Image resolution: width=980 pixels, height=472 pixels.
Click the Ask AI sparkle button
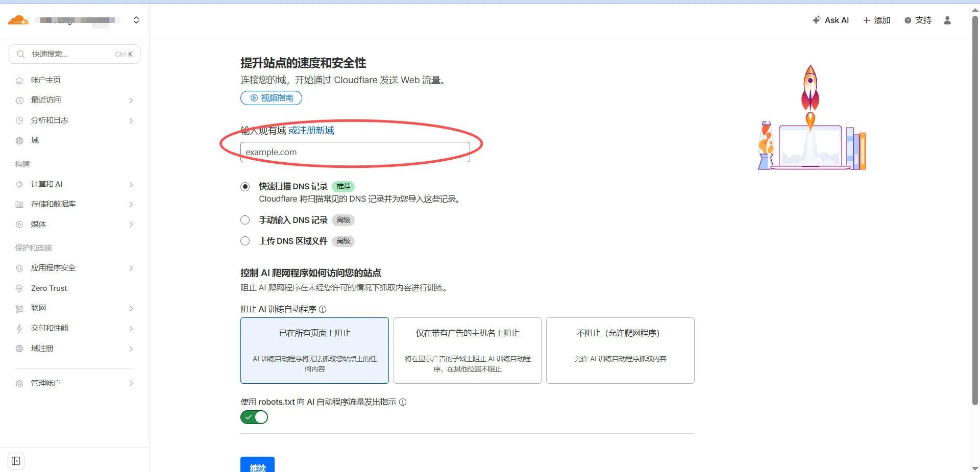click(830, 20)
